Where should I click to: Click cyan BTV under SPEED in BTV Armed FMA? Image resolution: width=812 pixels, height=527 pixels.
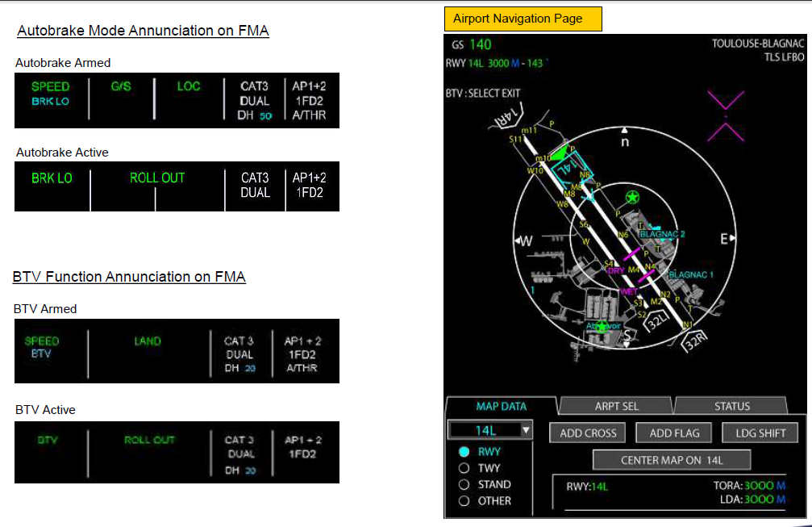pos(41,354)
